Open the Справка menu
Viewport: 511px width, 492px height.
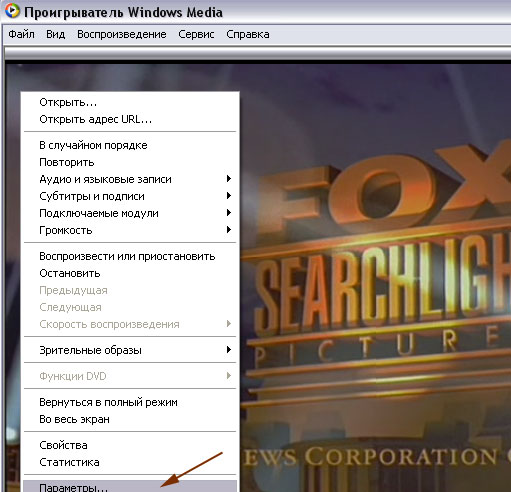(x=248, y=34)
